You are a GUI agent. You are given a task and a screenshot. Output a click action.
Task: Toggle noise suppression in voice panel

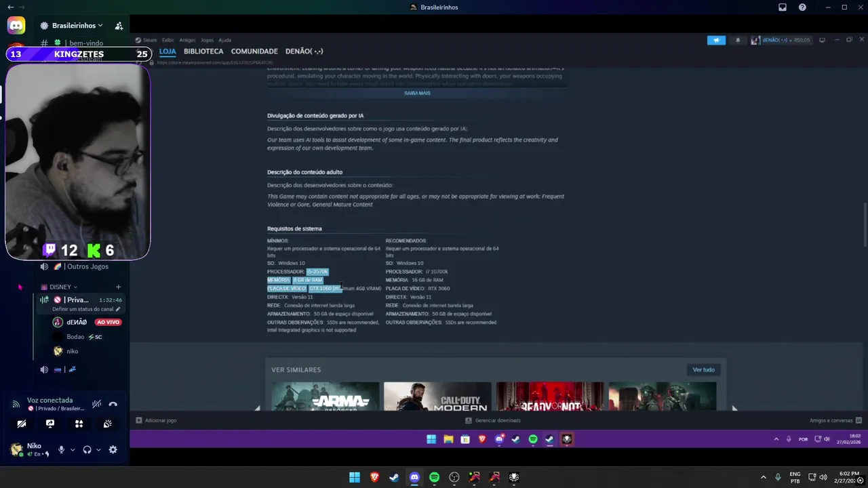(97, 404)
